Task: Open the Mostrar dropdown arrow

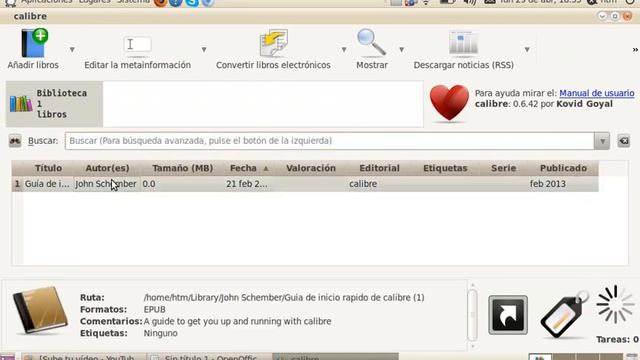Action: (402, 50)
